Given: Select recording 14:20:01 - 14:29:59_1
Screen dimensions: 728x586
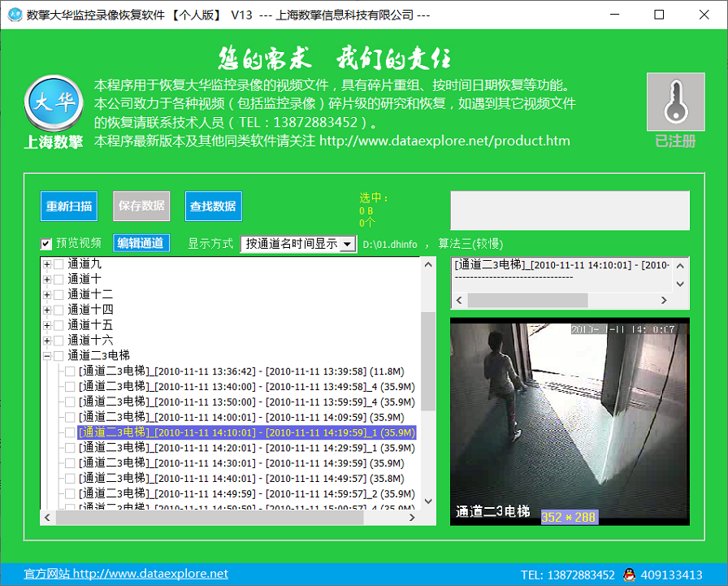Looking at the screenshot, I should pyautogui.click(x=246, y=448).
